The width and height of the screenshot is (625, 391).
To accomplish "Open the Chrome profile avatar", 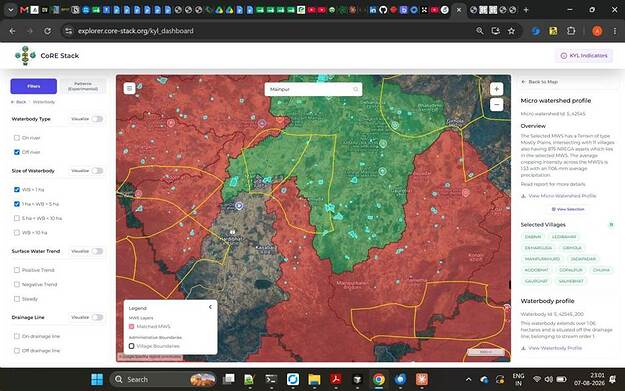I will pos(597,31).
